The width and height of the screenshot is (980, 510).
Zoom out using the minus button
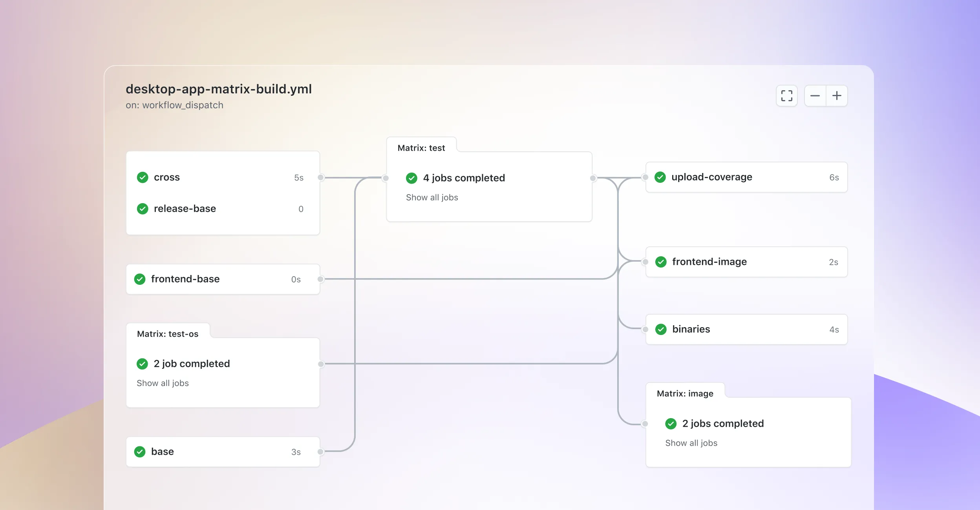(x=815, y=96)
